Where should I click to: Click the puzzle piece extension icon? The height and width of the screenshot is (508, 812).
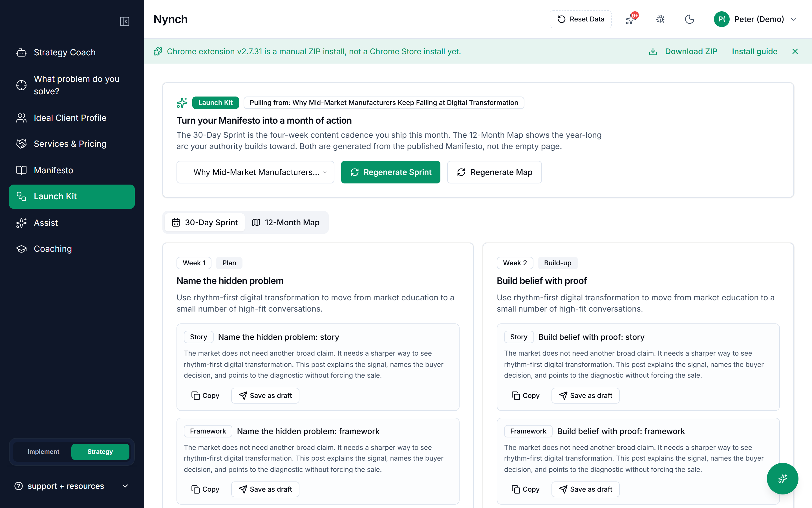[x=158, y=51]
